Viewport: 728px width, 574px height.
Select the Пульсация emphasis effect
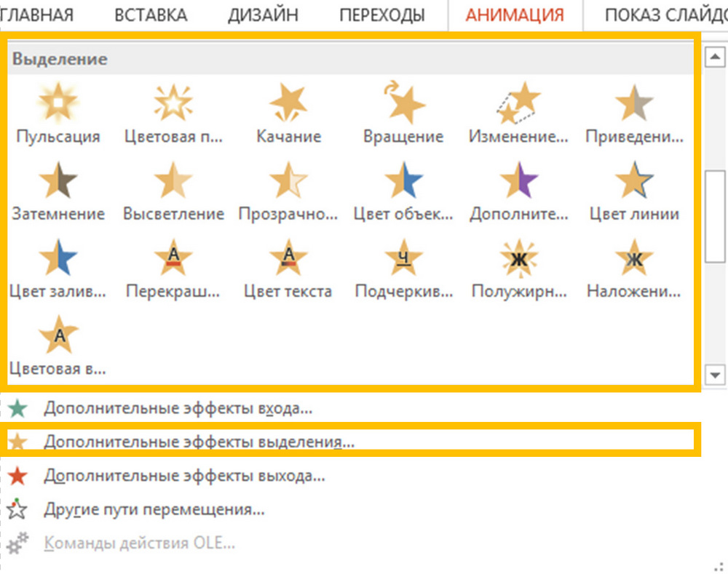[x=58, y=114]
